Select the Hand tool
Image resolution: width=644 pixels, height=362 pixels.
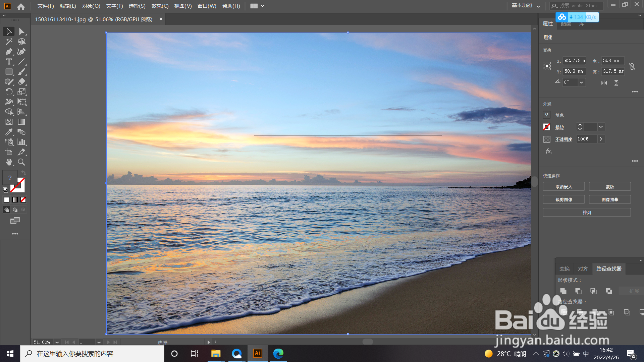9,162
